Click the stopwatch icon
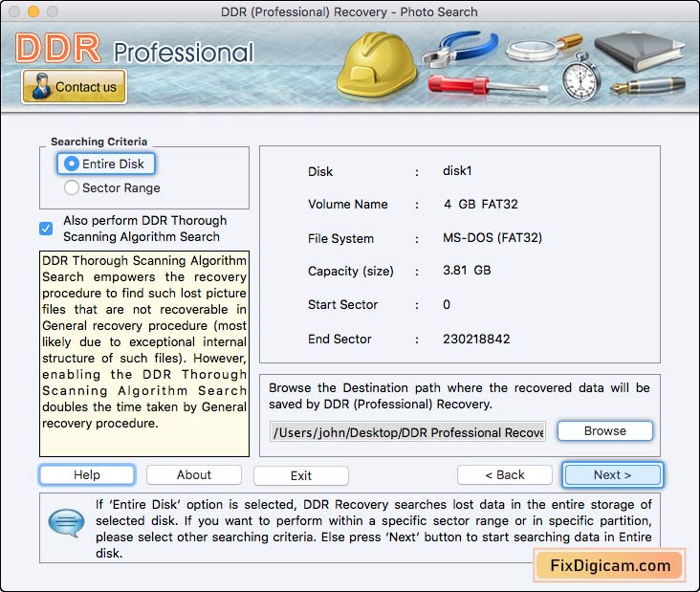The image size is (700, 592). (580, 77)
